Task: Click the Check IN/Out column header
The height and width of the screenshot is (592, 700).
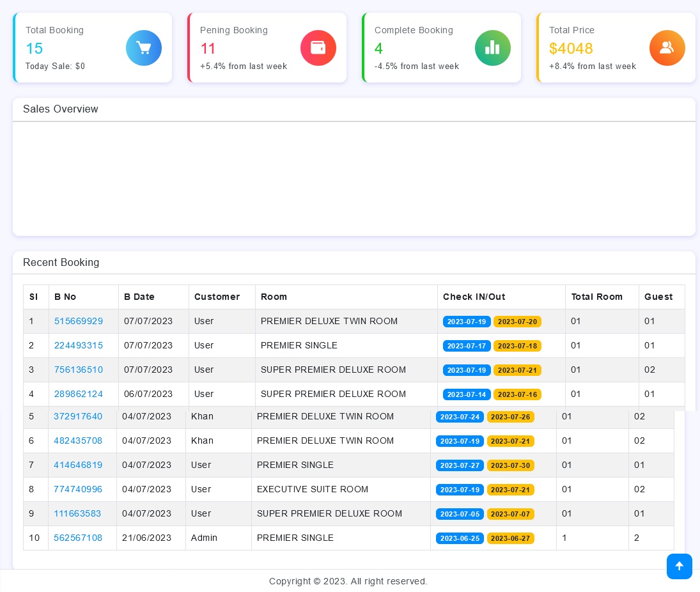Action: (474, 297)
